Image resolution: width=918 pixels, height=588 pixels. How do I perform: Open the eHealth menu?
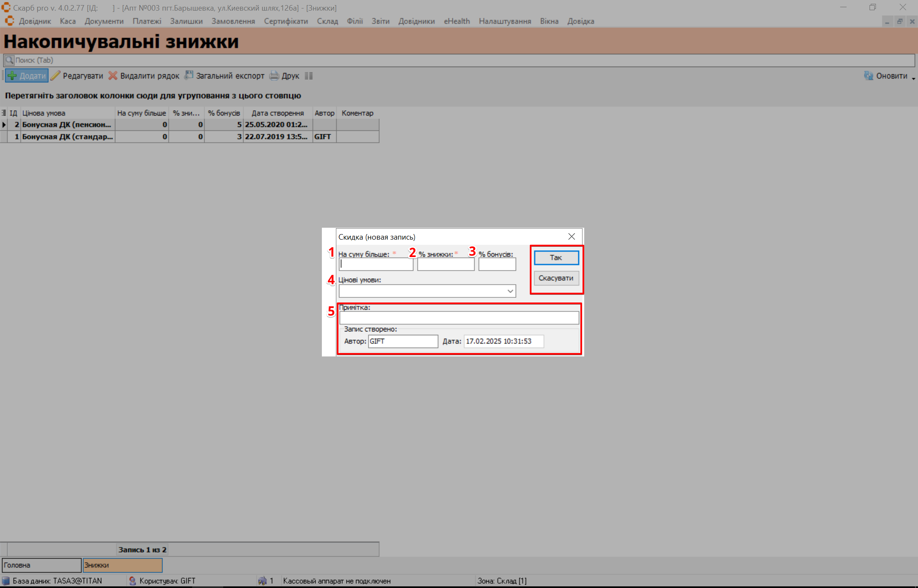point(457,21)
